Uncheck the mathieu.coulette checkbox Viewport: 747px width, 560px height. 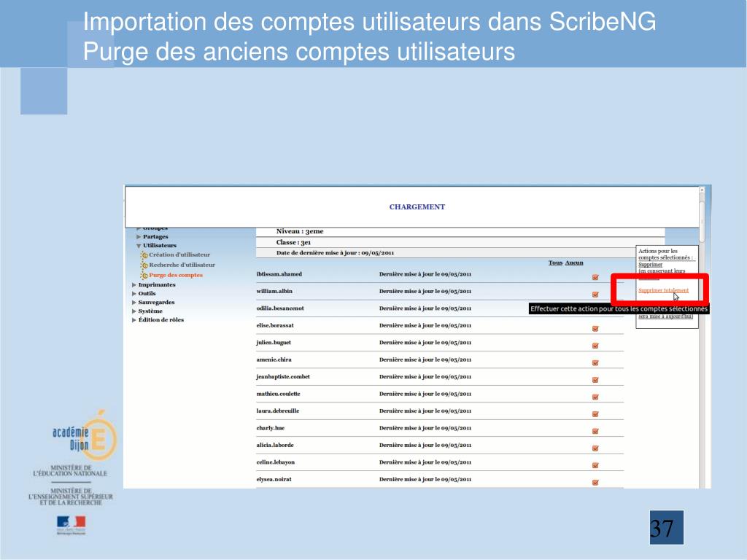[595, 397]
